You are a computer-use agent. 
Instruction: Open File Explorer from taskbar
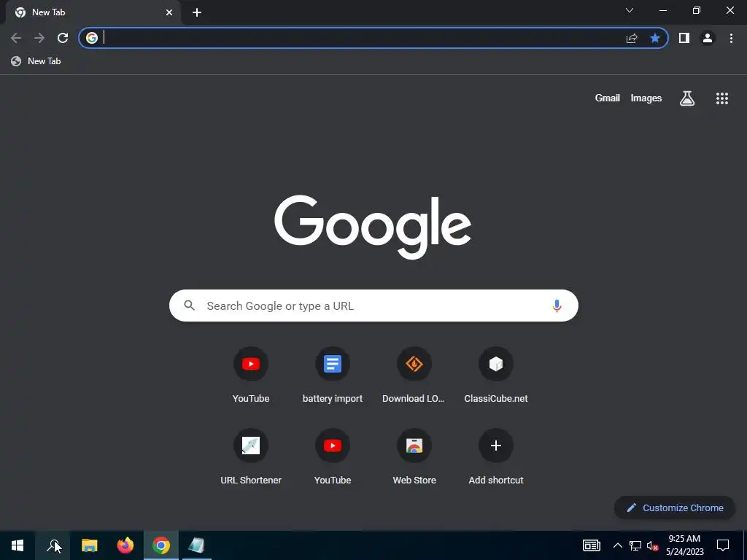click(89, 545)
